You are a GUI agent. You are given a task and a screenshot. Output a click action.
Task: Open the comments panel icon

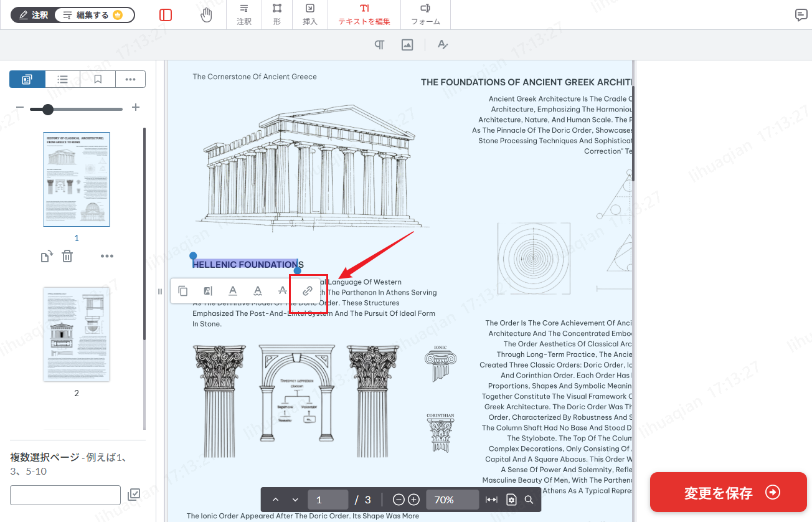pyautogui.click(x=801, y=16)
